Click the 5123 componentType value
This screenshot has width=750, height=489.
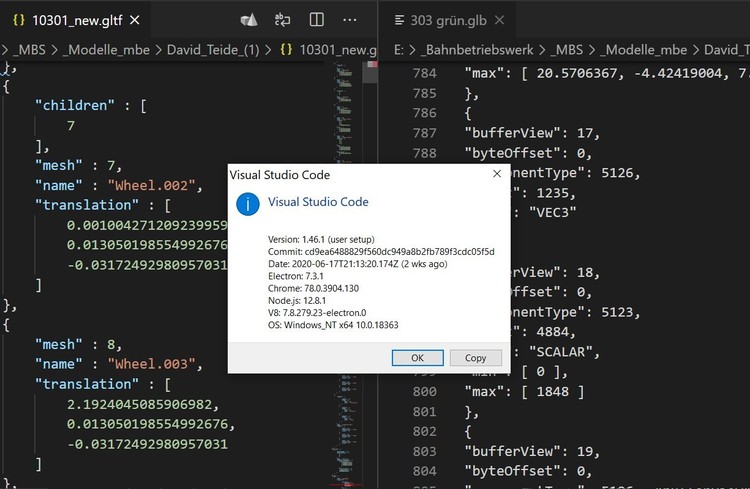coord(617,312)
